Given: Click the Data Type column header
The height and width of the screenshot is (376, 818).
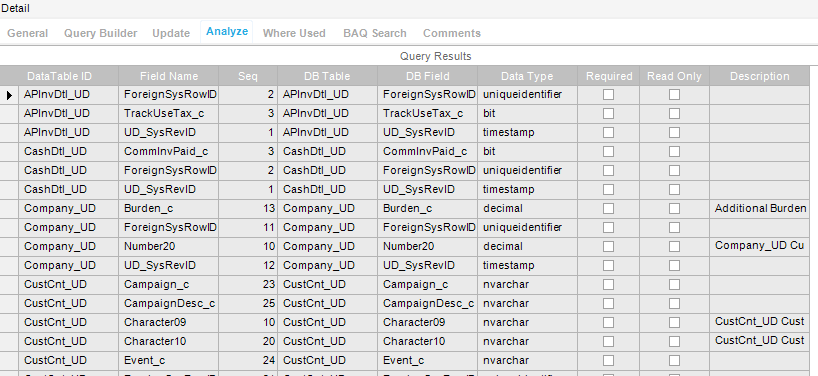Looking at the screenshot, I should 527,76.
